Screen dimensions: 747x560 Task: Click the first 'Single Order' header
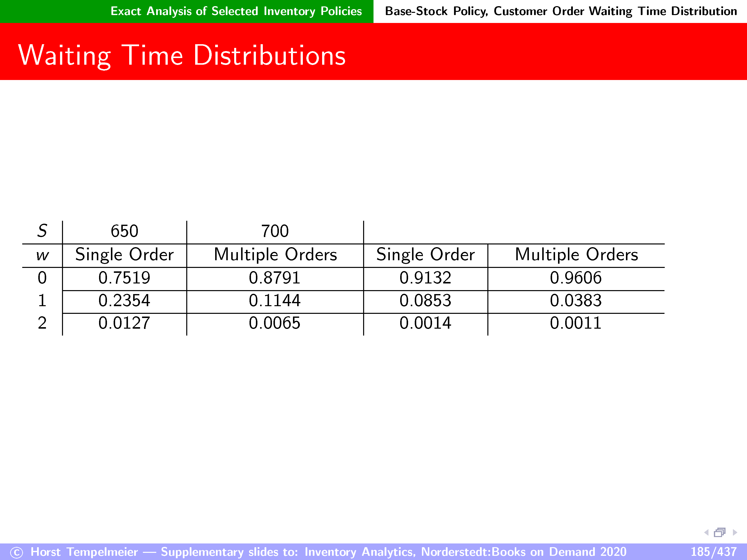(x=124, y=255)
